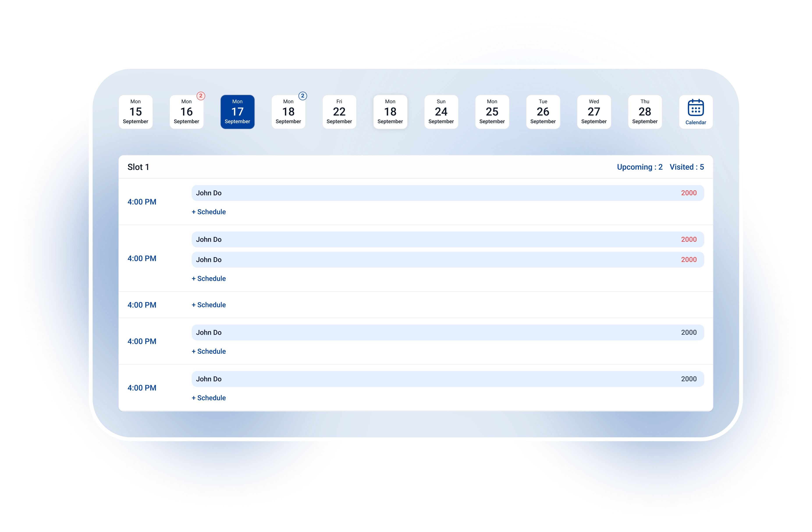This screenshot has height=532, width=812.
Task: View Visited appointments count
Action: coord(686,167)
